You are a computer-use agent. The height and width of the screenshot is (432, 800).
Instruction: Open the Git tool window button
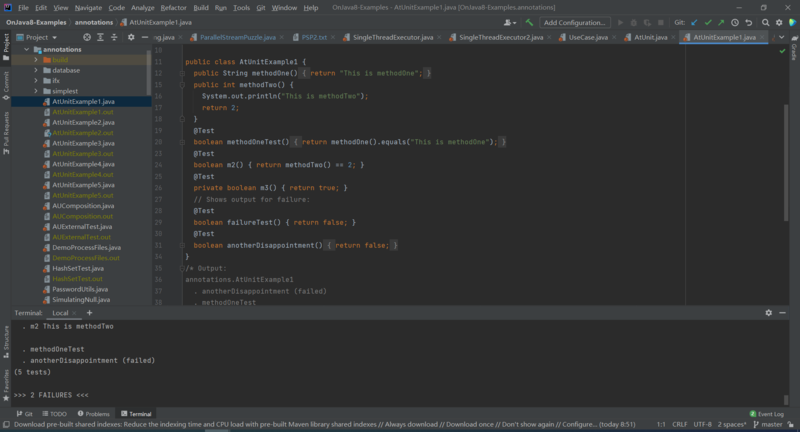pos(24,414)
